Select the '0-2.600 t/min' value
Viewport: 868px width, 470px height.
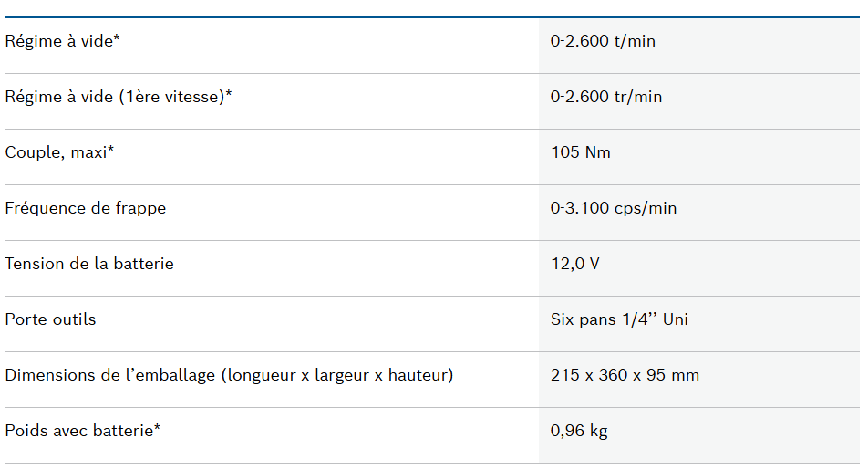(603, 41)
